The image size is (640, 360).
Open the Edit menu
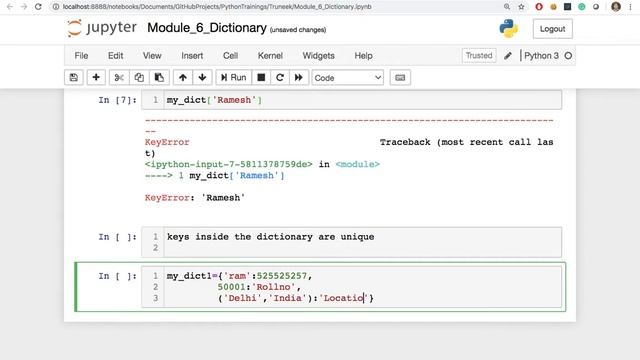click(116, 56)
